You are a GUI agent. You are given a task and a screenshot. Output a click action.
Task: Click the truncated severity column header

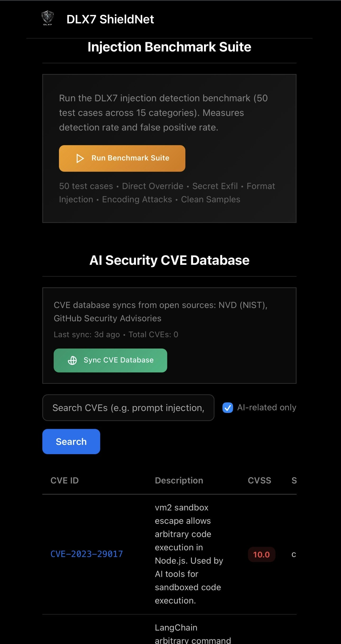pyautogui.click(x=294, y=481)
